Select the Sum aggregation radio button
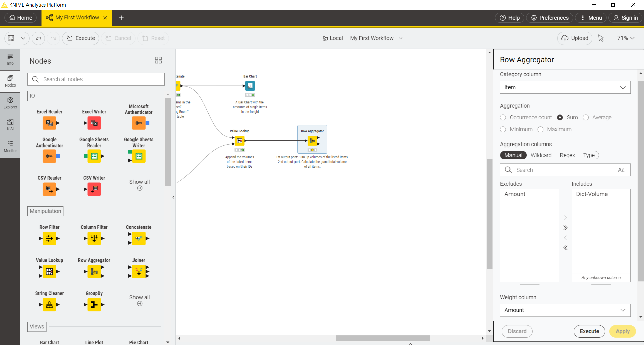The width and height of the screenshot is (644, 345). (560, 117)
